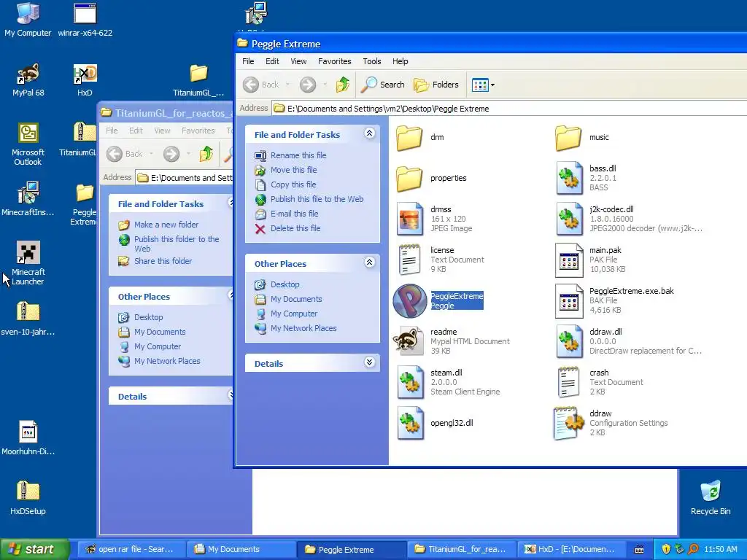The image size is (747, 560).
Task: Open File menu in TitaniumGL window
Action: 112,131
